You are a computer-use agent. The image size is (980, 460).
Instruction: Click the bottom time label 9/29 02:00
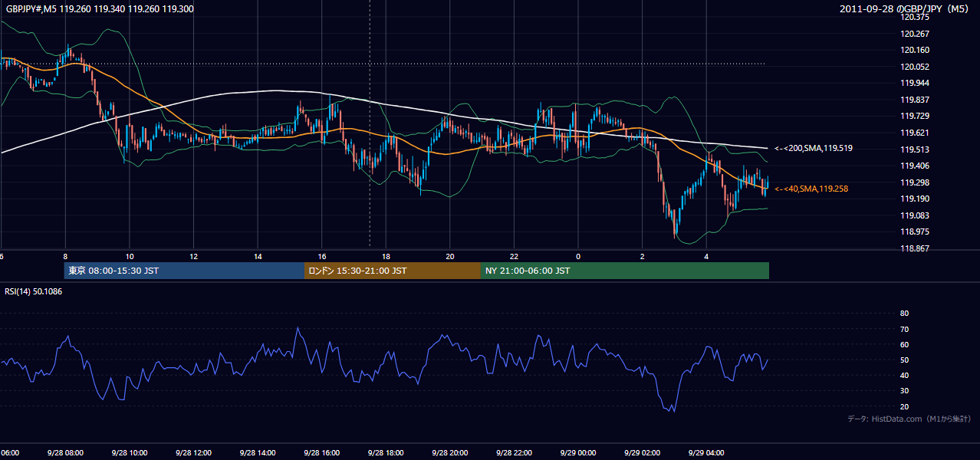pos(642,452)
